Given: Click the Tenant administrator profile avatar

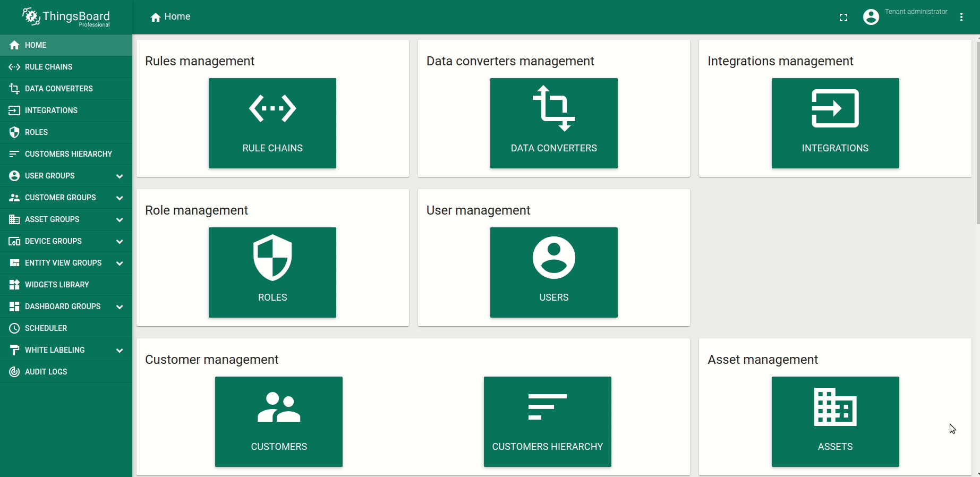Looking at the screenshot, I should [871, 17].
